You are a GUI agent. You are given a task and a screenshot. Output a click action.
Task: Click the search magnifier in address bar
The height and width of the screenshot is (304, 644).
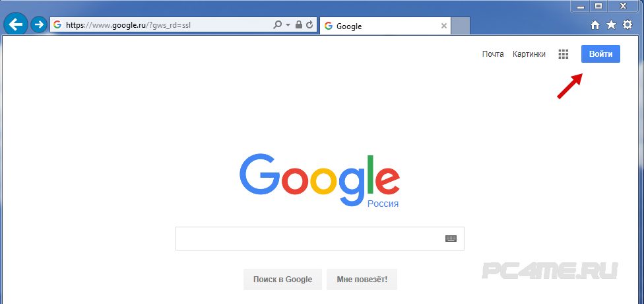278,25
